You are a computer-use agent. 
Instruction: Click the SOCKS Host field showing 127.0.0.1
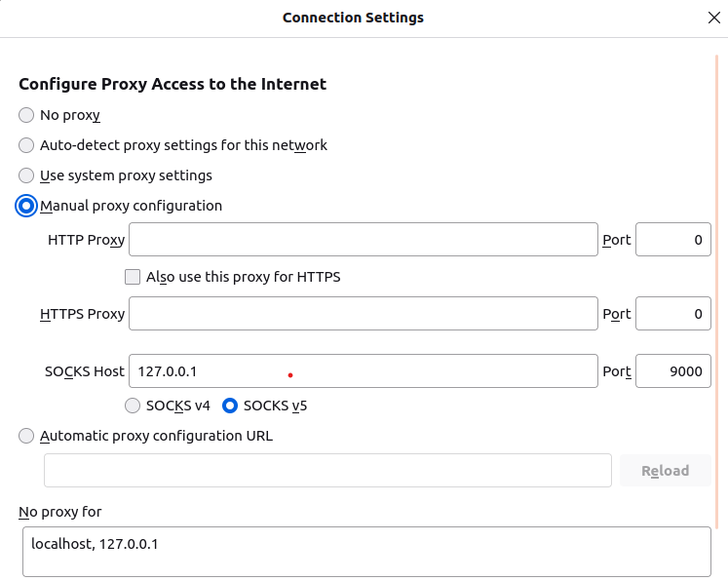[x=364, y=371]
